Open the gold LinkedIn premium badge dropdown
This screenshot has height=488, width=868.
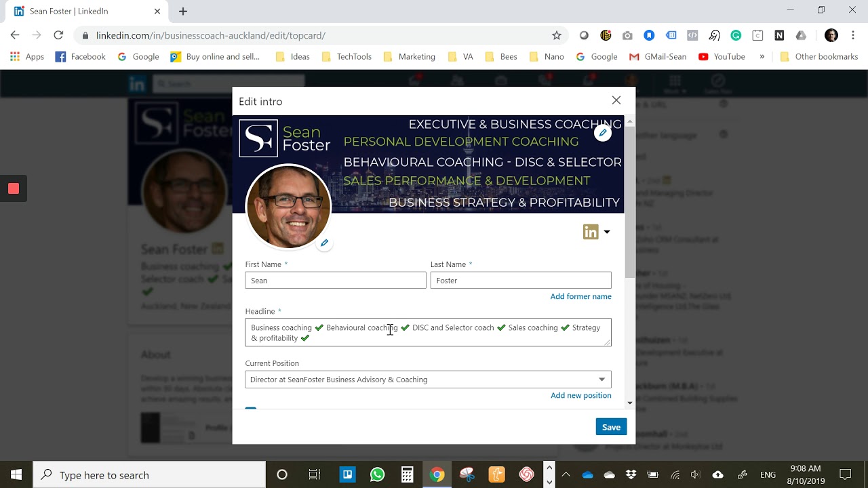coord(597,232)
